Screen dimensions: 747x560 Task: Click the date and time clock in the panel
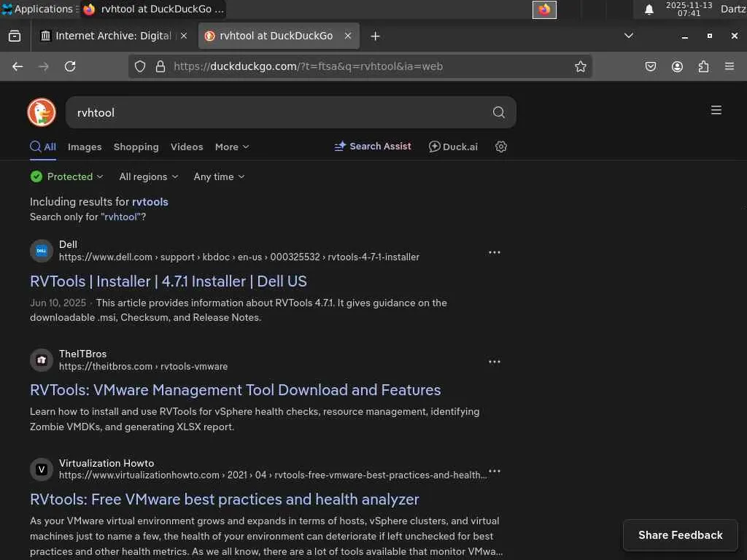tap(689, 9)
